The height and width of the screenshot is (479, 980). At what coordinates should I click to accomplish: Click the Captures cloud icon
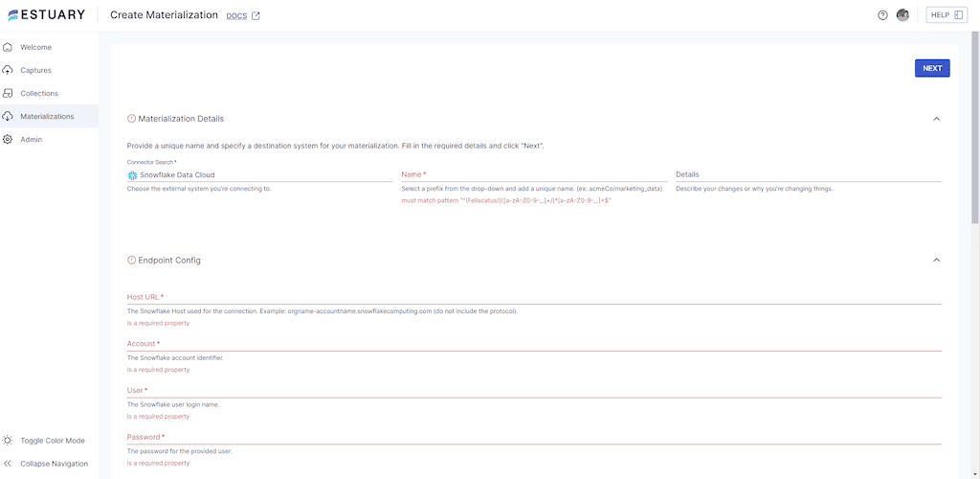(x=8, y=70)
